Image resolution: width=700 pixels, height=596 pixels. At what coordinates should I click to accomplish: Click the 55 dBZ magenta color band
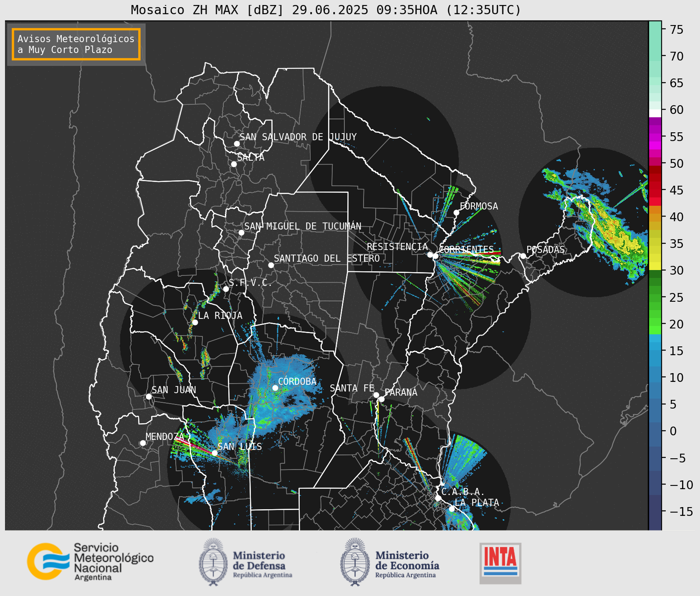[655, 136]
